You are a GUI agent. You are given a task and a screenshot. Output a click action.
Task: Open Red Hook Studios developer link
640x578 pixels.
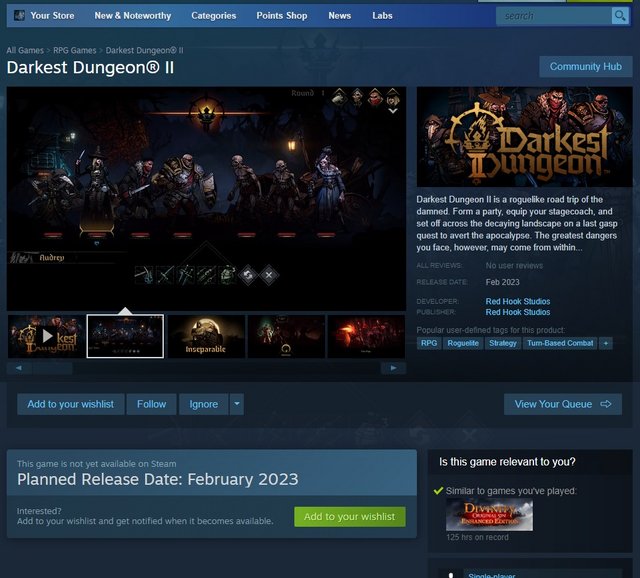tap(518, 301)
